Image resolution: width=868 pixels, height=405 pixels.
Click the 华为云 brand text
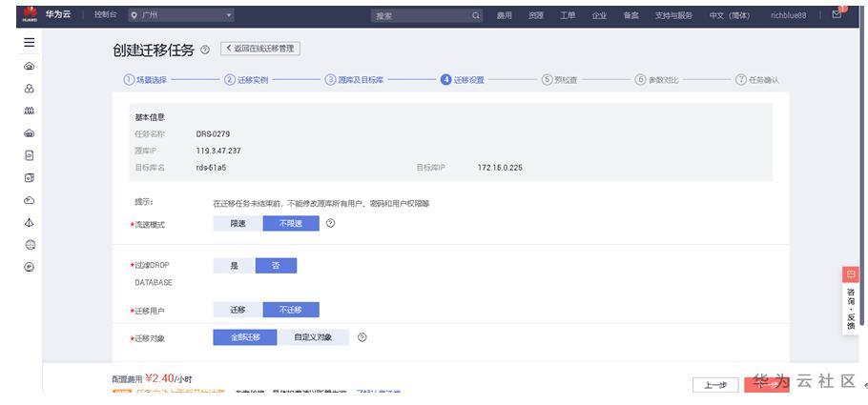tap(58, 14)
